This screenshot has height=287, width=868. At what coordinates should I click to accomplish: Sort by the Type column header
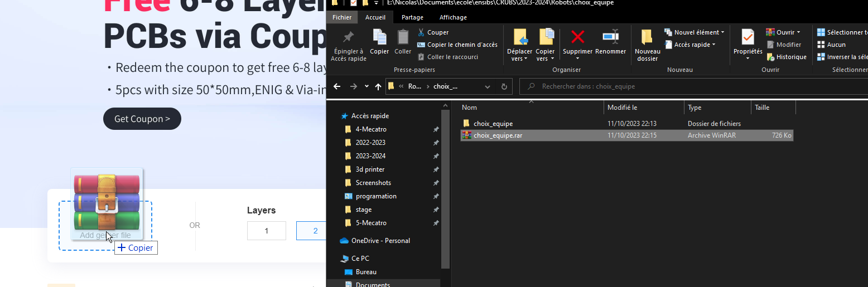click(x=718, y=108)
